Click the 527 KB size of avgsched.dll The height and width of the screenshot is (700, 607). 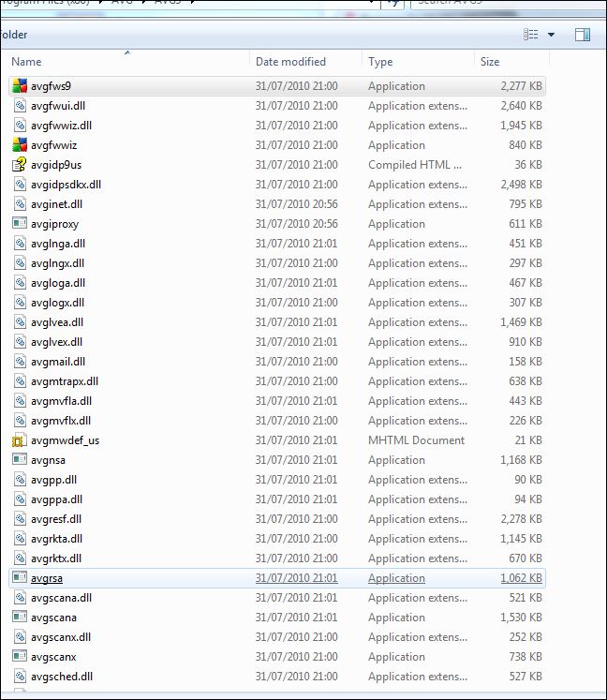[526, 677]
